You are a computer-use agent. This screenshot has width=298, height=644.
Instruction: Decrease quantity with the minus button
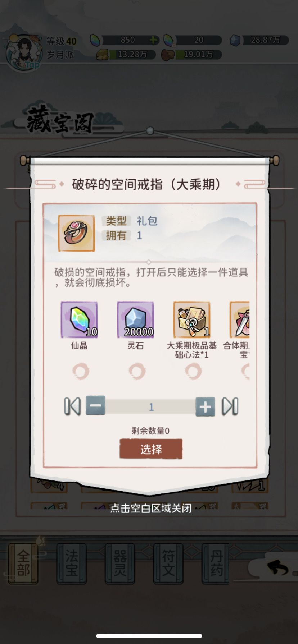coord(95,406)
